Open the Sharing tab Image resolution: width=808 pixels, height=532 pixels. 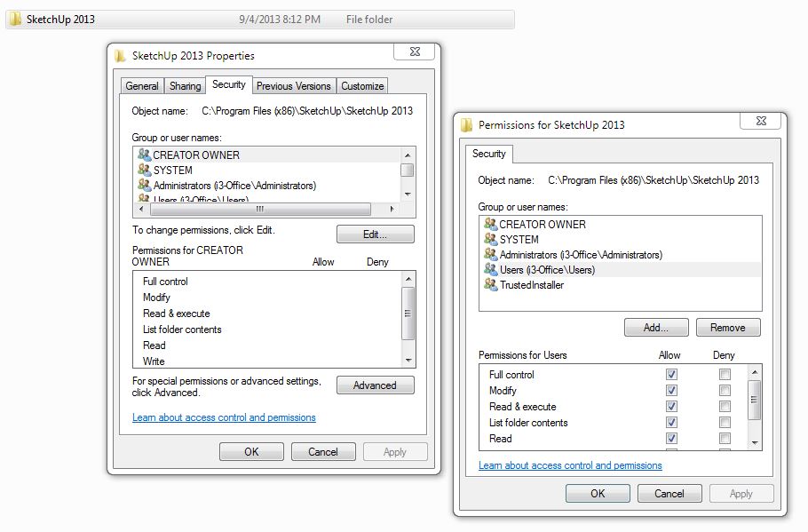pyautogui.click(x=185, y=86)
